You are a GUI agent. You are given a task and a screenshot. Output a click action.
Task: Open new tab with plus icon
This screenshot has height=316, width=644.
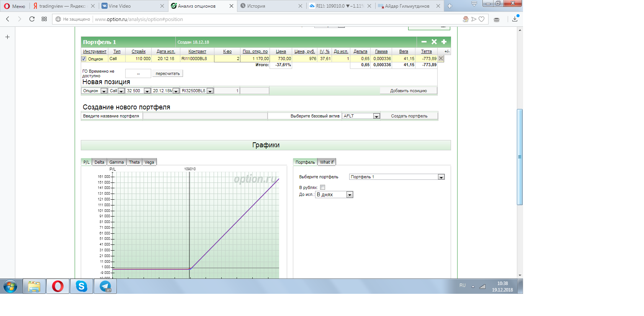click(x=450, y=6)
